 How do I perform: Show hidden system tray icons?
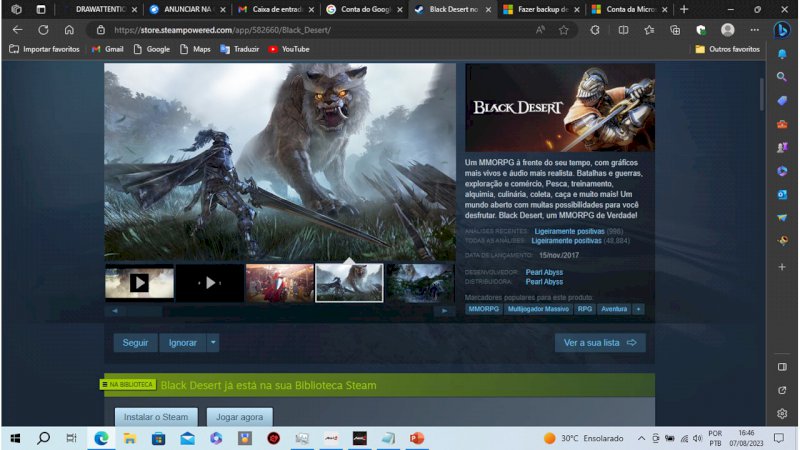(640, 438)
